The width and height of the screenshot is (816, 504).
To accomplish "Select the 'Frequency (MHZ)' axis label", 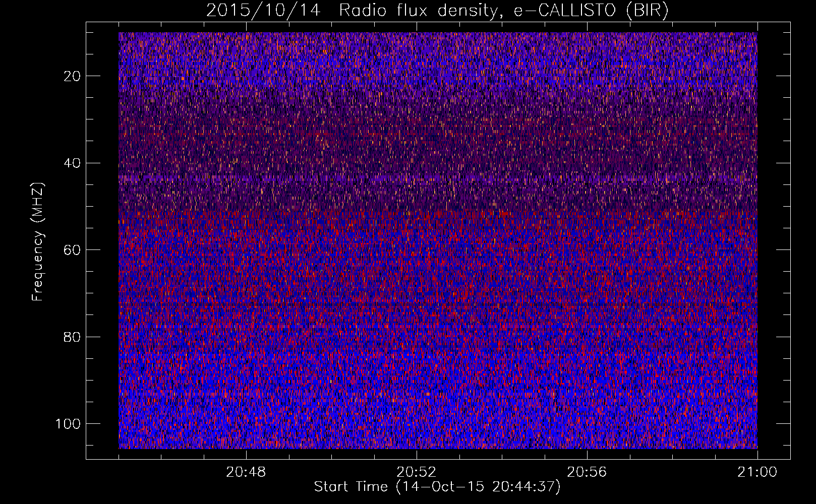I will coord(38,241).
